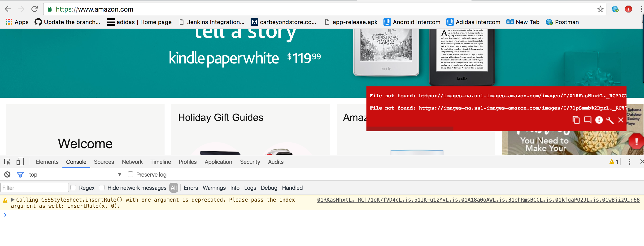Toggle the device toolbar in DevTools
The height and width of the screenshot is (246, 644).
pyautogui.click(x=20, y=161)
